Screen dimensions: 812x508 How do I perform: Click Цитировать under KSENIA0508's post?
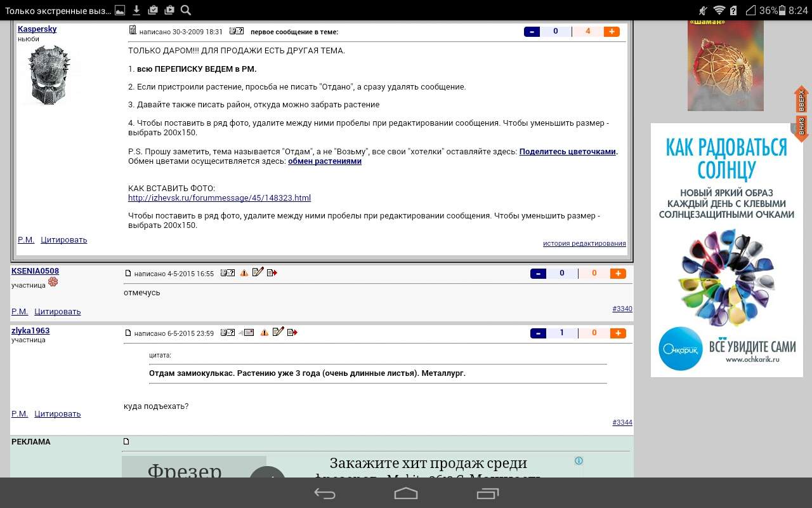coord(58,312)
